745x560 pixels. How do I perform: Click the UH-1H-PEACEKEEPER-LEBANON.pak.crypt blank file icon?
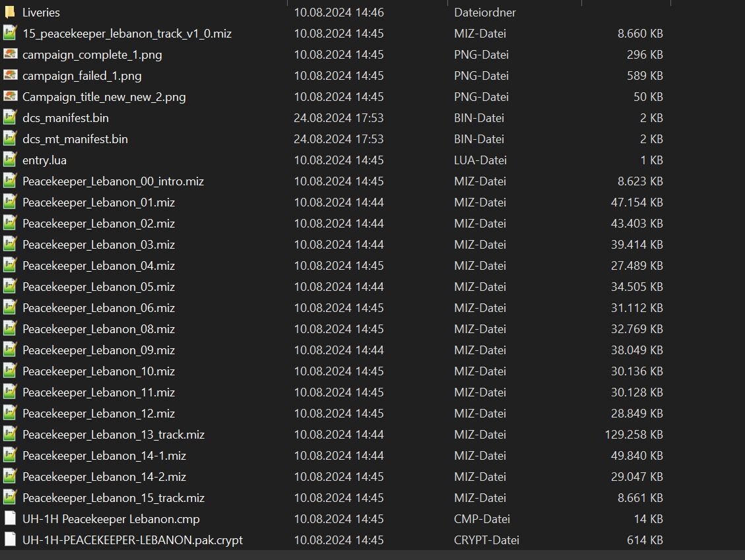coord(10,539)
